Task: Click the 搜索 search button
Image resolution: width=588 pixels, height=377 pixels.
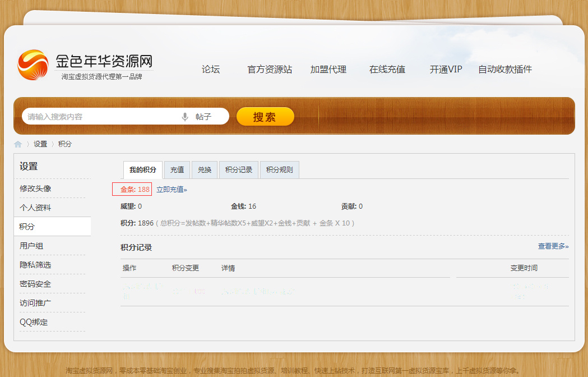Action: click(x=265, y=116)
